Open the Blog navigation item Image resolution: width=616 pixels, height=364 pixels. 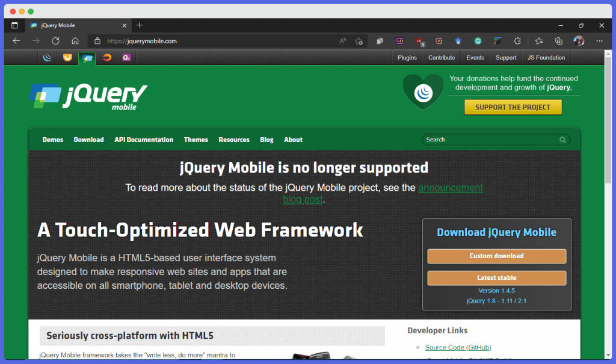coord(266,140)
